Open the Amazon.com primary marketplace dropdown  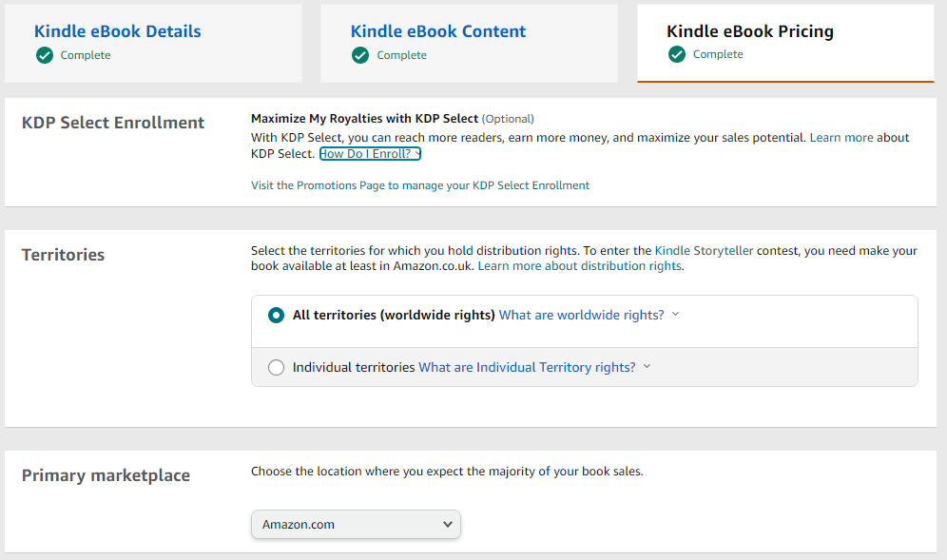pos(356,524)
